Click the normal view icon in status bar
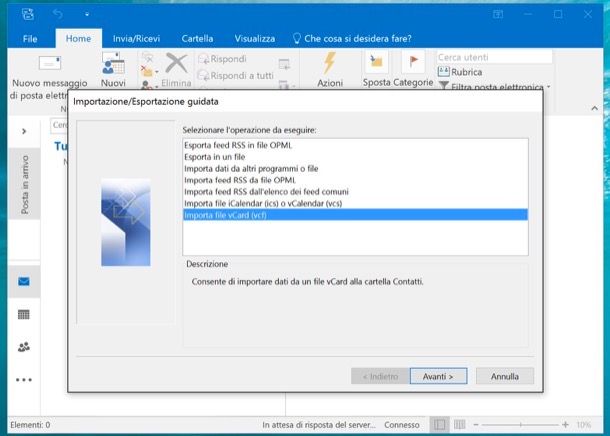The width and height of the screenshot is (610, 436). pyautogui.click(x=440, y=425)
